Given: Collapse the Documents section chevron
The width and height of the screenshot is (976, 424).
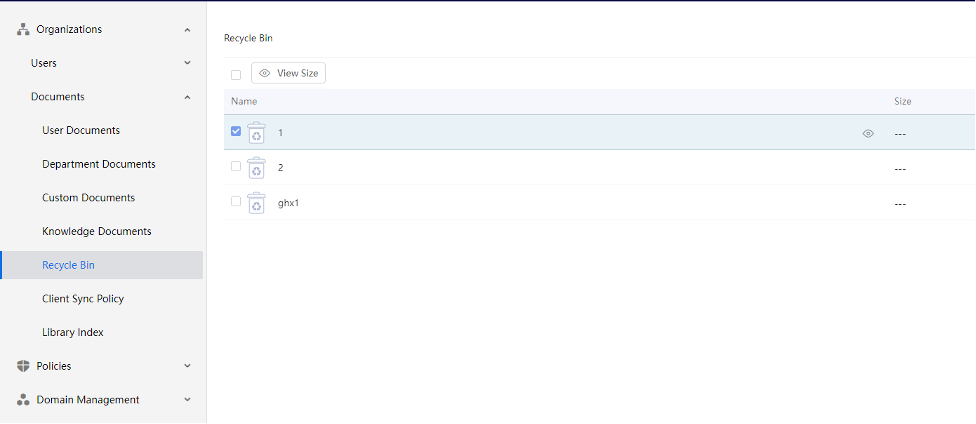Looking at the screenshot, I should (x=187, y=97).
